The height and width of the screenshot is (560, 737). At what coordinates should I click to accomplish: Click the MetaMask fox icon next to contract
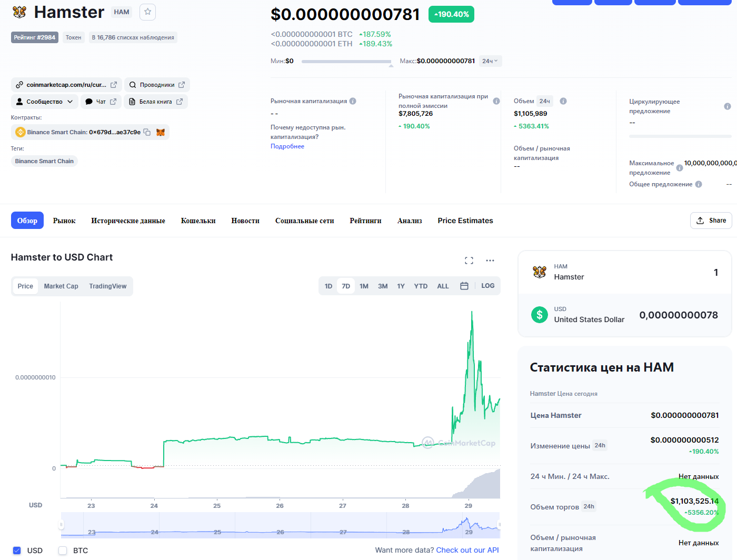click(x=161, y=132)
